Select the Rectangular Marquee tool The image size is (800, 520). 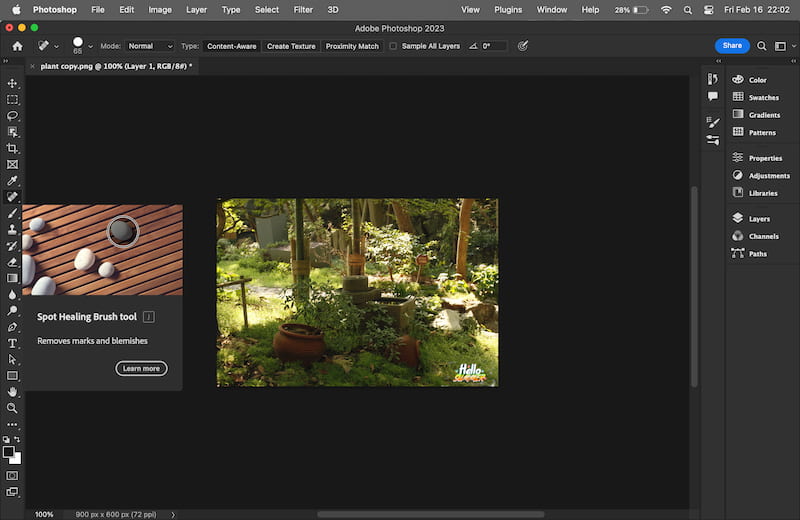click(12, 100)
